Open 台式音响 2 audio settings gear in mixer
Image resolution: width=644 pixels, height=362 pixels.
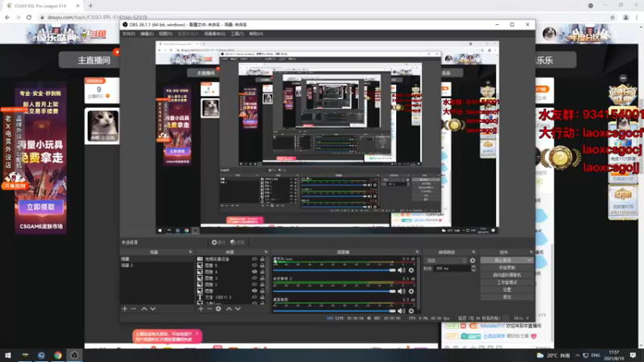tap(411, 291)
